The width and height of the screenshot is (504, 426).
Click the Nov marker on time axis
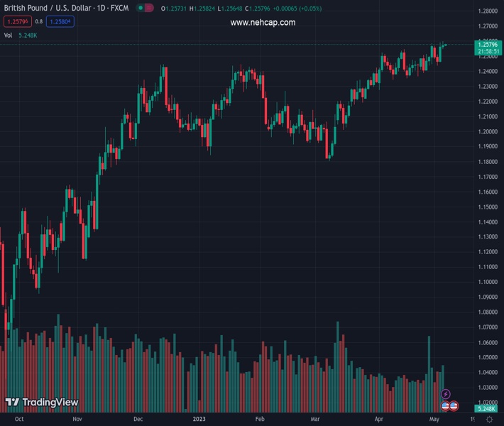coord(78,420)
